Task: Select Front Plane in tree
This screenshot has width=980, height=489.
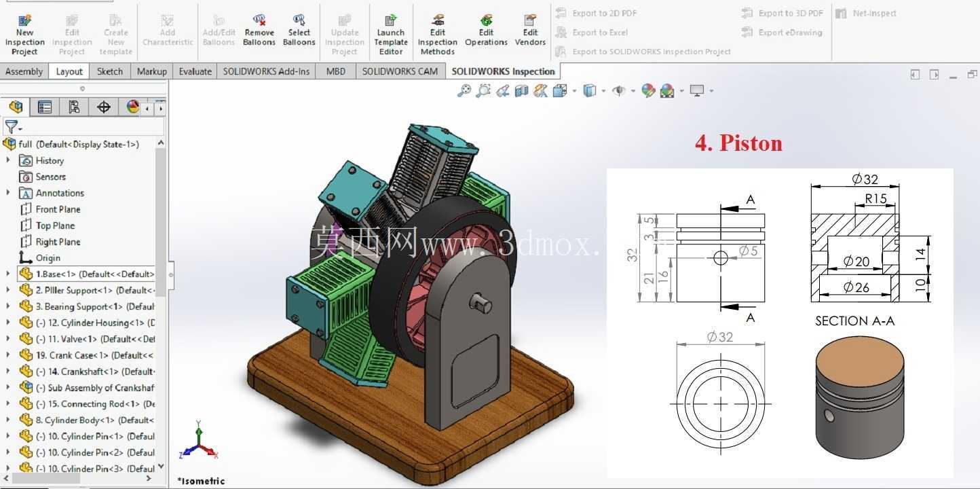Action: point(50,209)
